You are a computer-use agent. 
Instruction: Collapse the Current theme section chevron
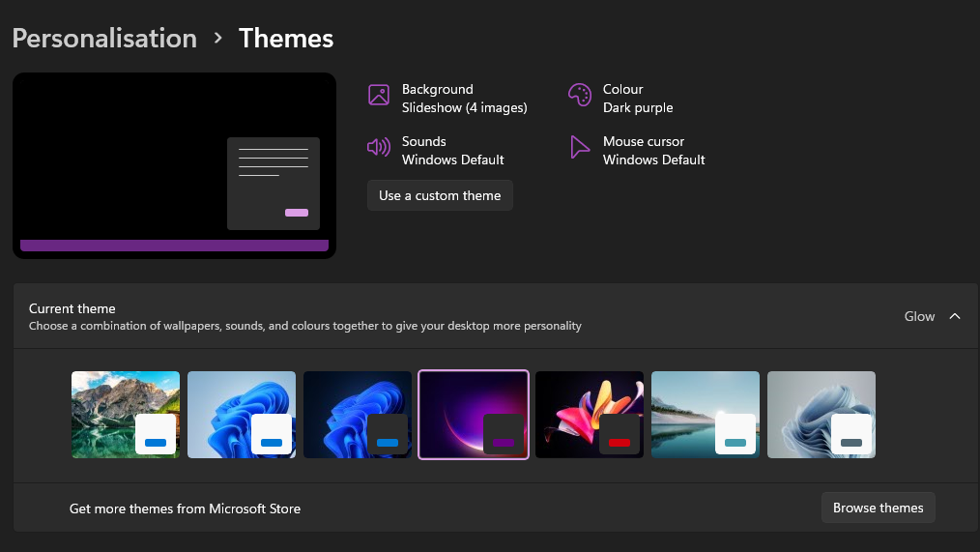click(955, 316)
